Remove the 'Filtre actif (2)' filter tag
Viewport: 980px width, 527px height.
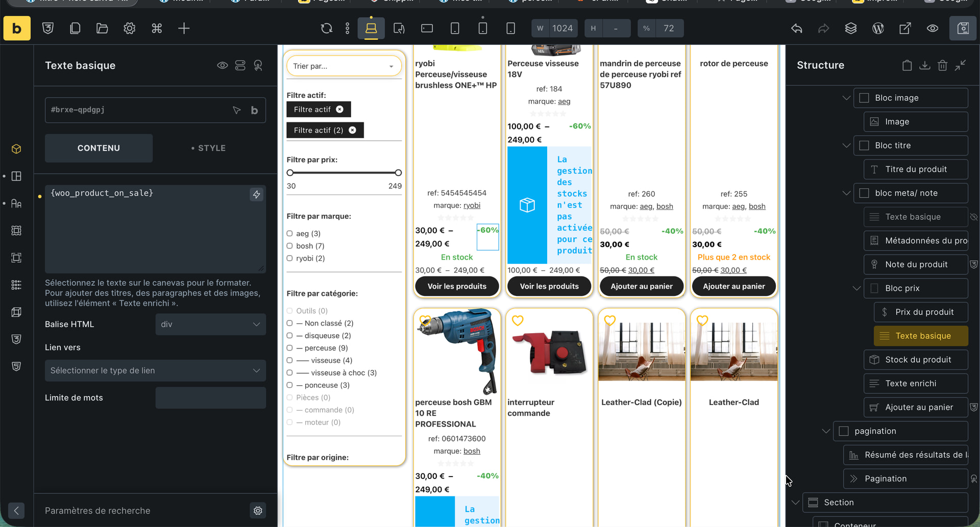352,131
